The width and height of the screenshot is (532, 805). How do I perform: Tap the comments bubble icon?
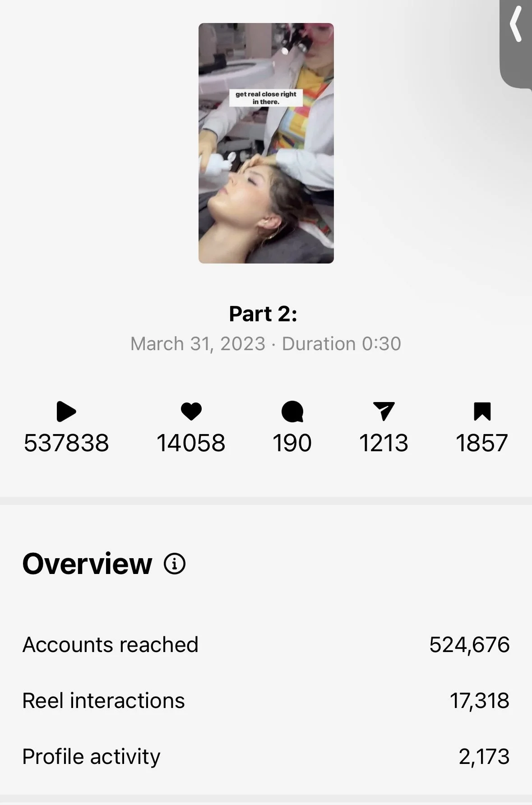292,412
